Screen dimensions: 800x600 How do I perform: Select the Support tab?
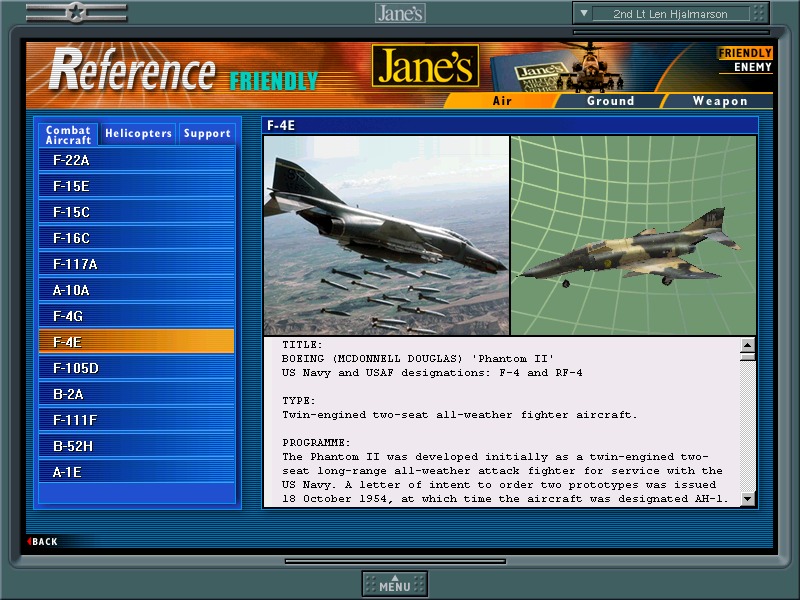(x=207, y=133)
